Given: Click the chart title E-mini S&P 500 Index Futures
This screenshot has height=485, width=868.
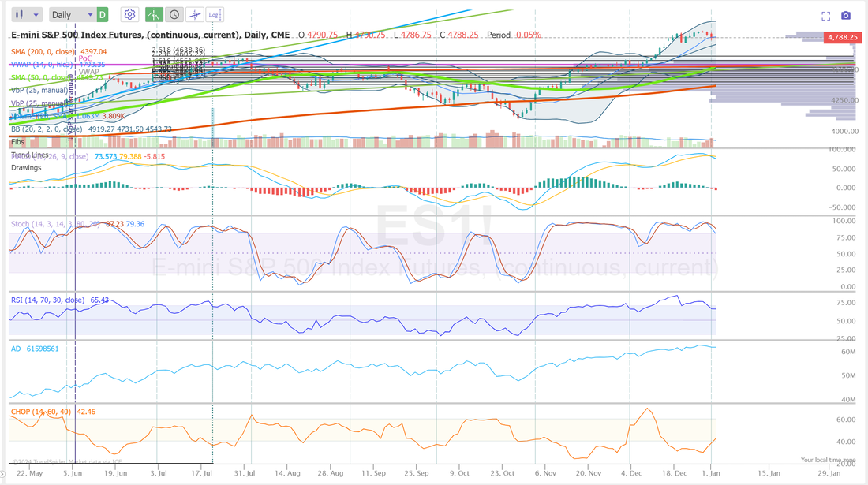Looking at the screenshot, I should [151, 35].
